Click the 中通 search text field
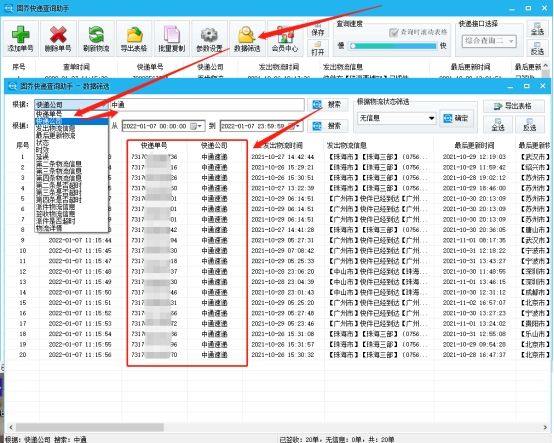Image resolution: width=554 pixels, height=443 pixels. tap(207, 105)
